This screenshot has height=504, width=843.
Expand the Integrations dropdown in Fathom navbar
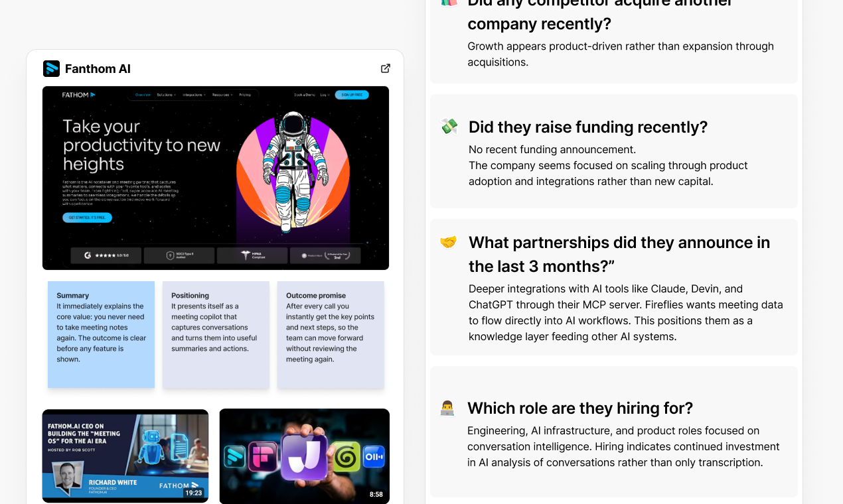pyautogui.click(x=194, y=95)
